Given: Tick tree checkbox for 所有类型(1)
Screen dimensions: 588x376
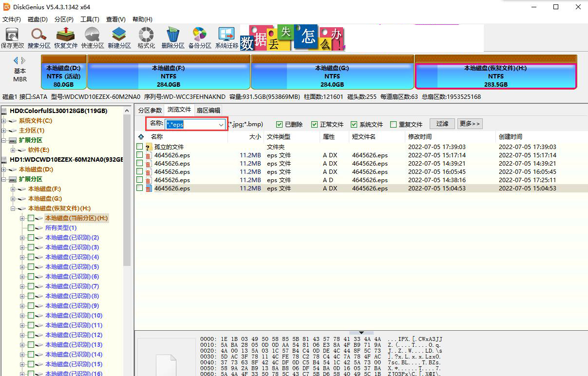Looking at the screenshot, I should tap(31, 228).
